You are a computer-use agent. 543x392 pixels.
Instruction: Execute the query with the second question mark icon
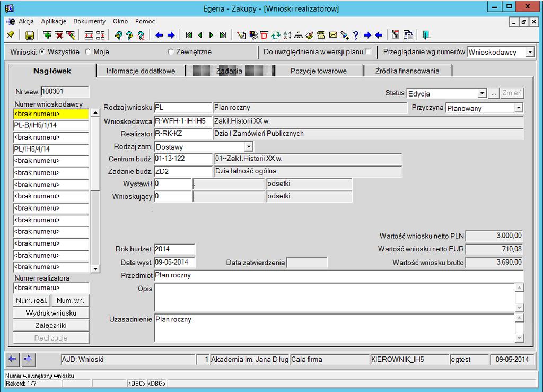coord(129,35)
